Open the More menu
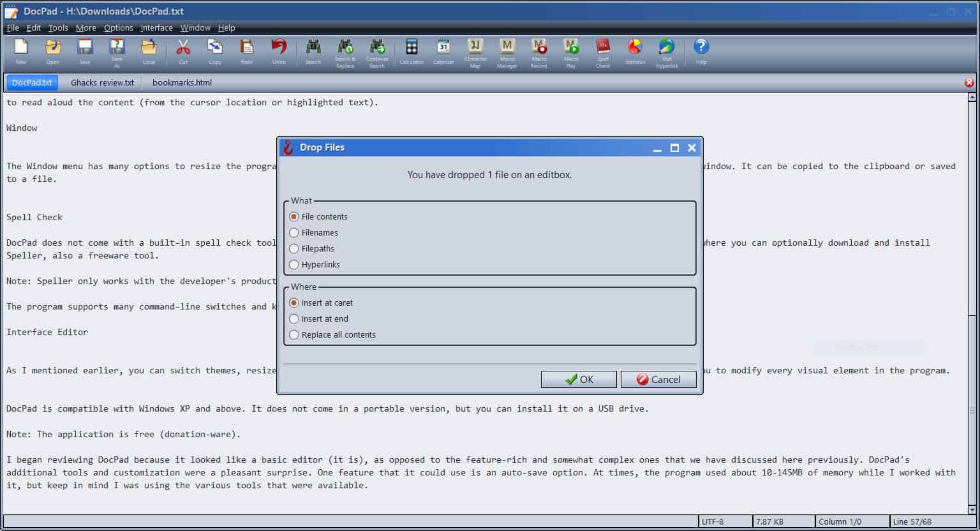 click(86, 27)
